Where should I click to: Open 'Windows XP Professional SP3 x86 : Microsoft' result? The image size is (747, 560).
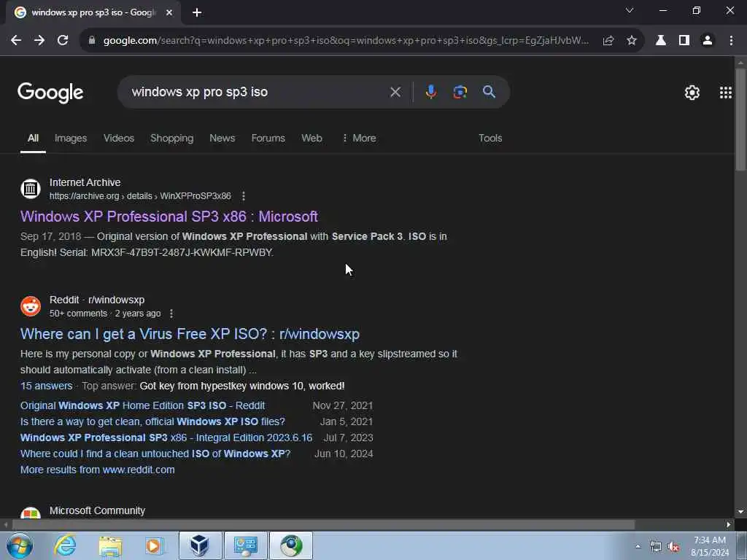[x=169, y=217]
